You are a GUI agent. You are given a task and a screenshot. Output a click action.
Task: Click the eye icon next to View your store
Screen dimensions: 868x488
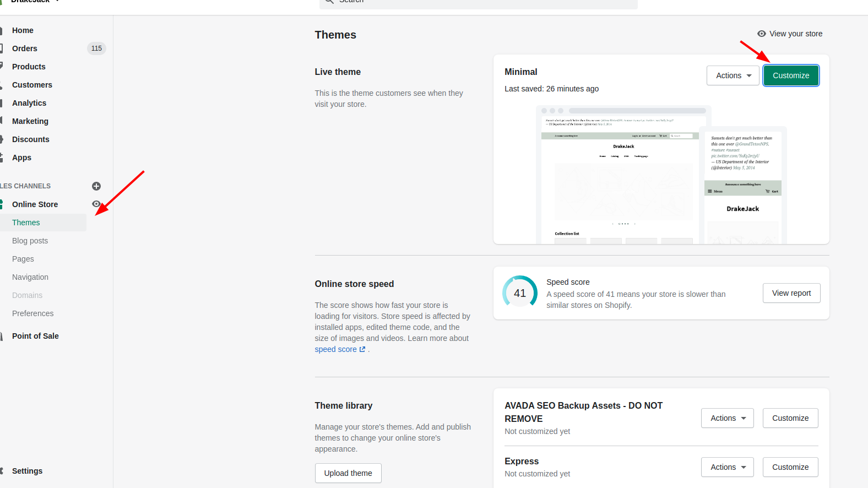click(x=762, y=34)
